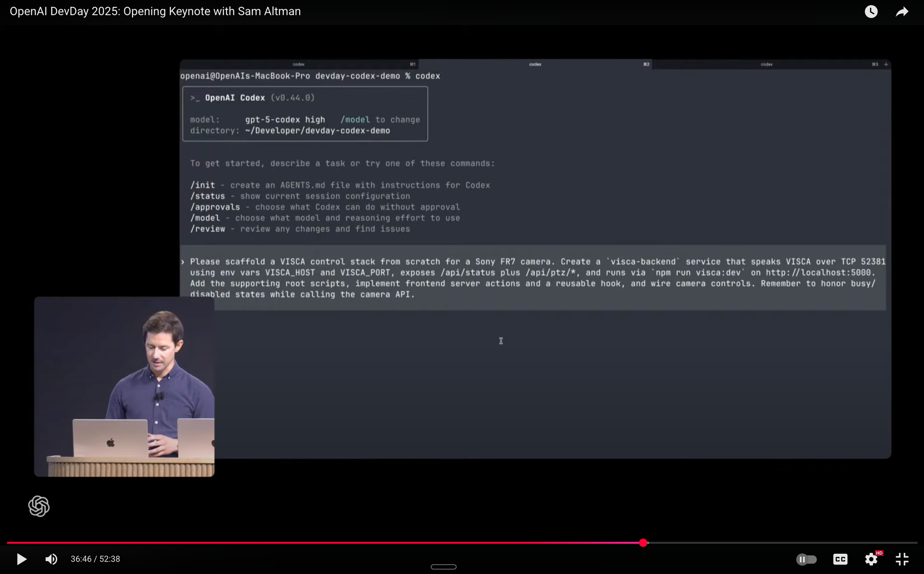Viewport: 924px width, 574px height.
Task: Click the OpenAI logo watermark
Action: click(39, 506)
